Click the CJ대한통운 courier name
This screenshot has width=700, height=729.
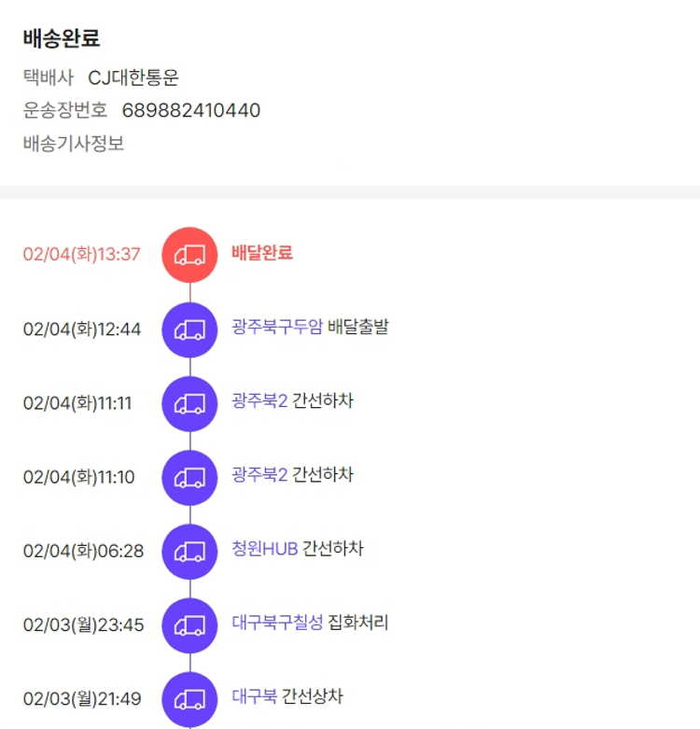133,77
